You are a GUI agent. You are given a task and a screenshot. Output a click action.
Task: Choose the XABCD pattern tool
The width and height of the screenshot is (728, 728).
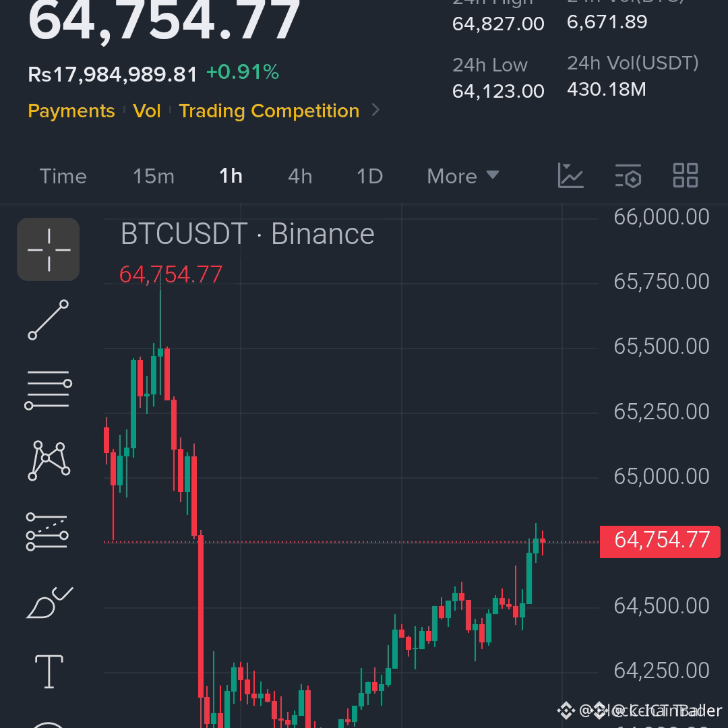pyautogui.click(x=49, y=460)
